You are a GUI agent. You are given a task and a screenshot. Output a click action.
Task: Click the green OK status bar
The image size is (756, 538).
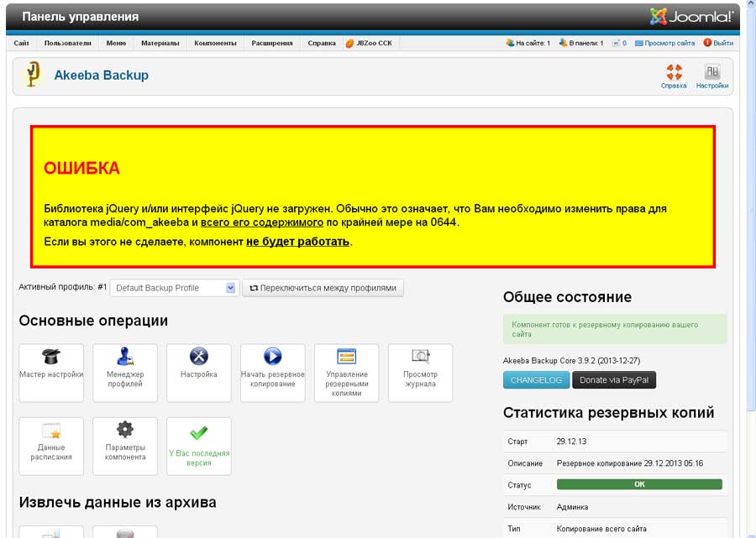point(639,484)
